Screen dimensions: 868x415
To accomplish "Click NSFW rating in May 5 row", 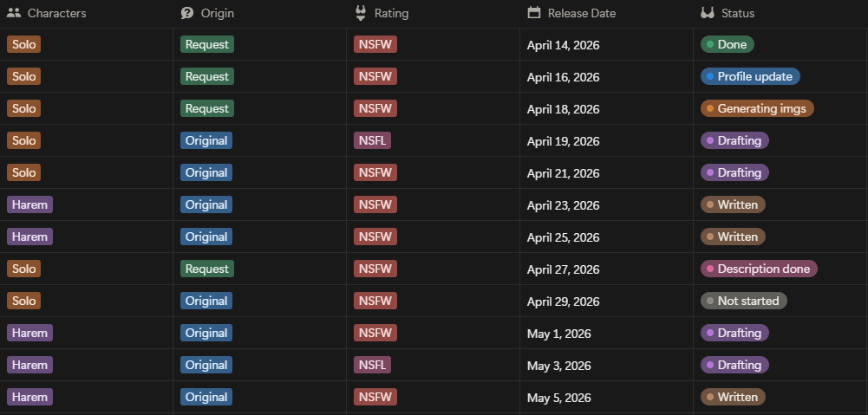I will [x=375, y=398].
